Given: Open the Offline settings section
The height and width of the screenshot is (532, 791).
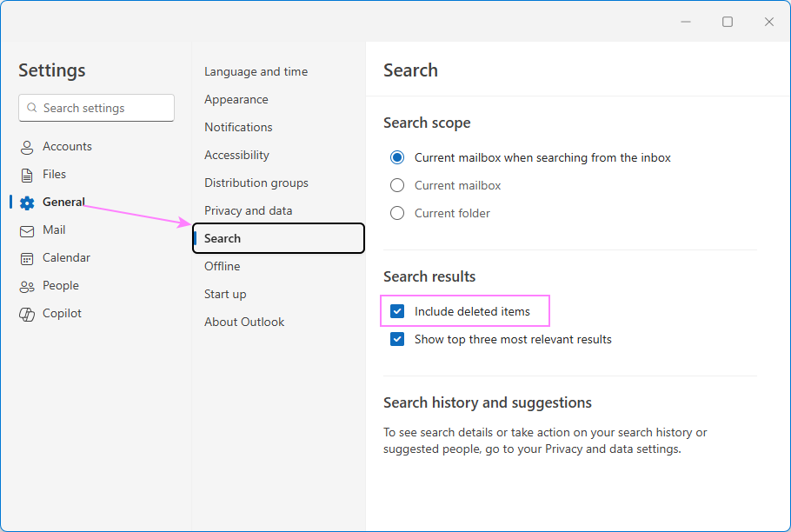Looking at the screenshot, I should [x=222, y=266].
